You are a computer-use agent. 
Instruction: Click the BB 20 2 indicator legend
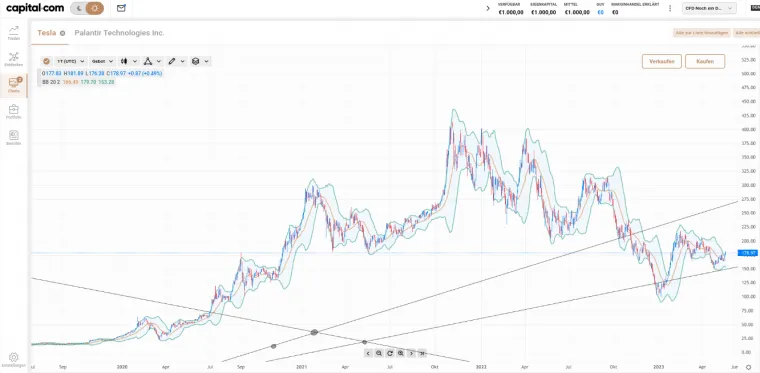coord(79,82)
